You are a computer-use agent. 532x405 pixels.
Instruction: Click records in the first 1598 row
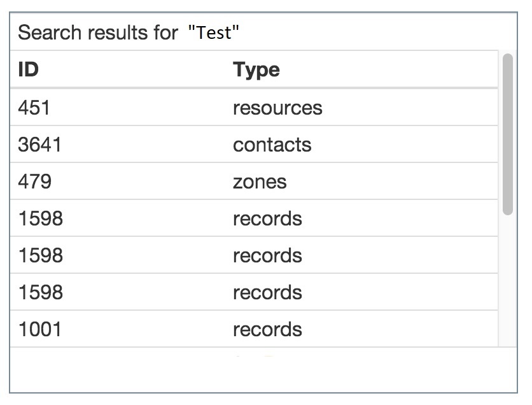(267, 218)
